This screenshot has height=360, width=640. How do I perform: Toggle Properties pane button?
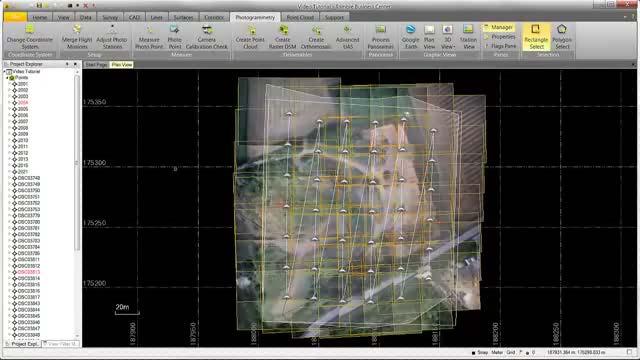500,37
